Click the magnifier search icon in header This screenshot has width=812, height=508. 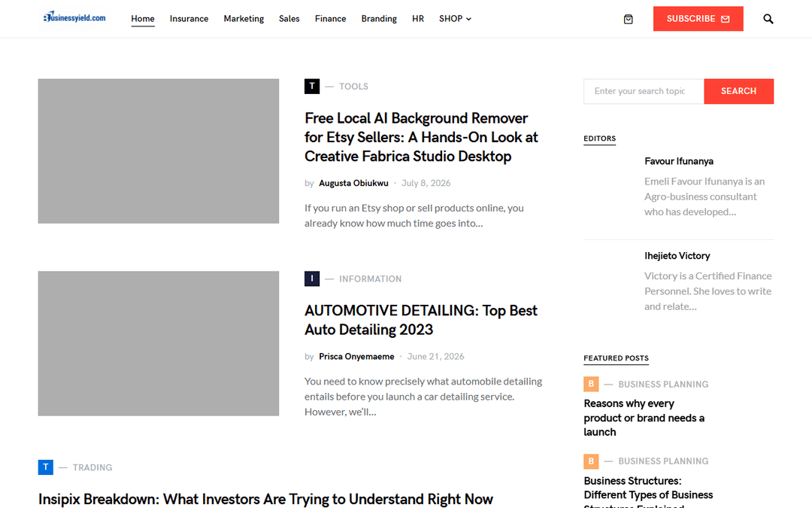point(768,19)
